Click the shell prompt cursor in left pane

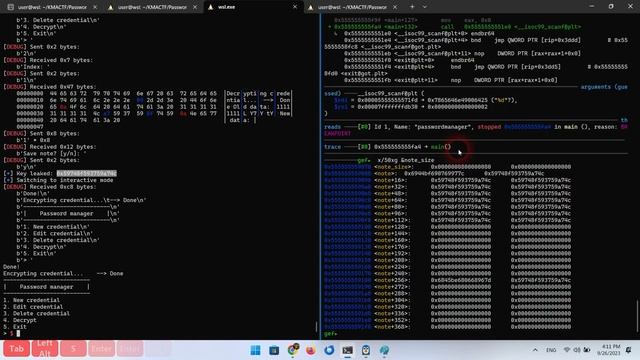point(18,333)
